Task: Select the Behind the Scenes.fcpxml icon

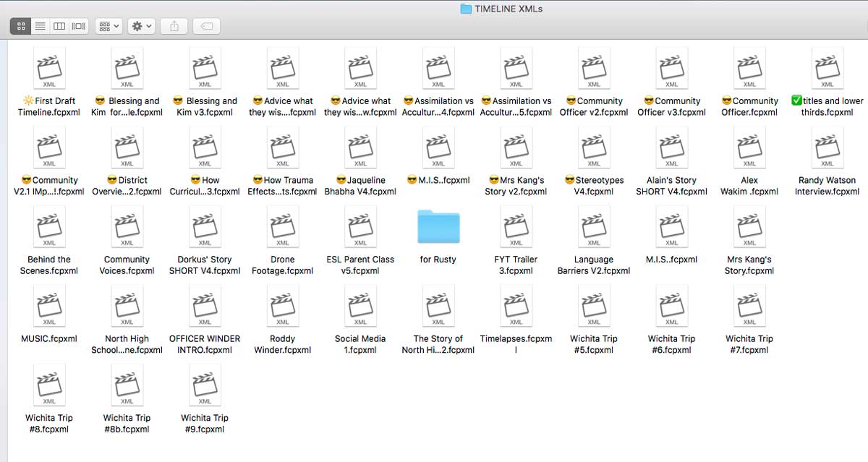Action: 49,227
